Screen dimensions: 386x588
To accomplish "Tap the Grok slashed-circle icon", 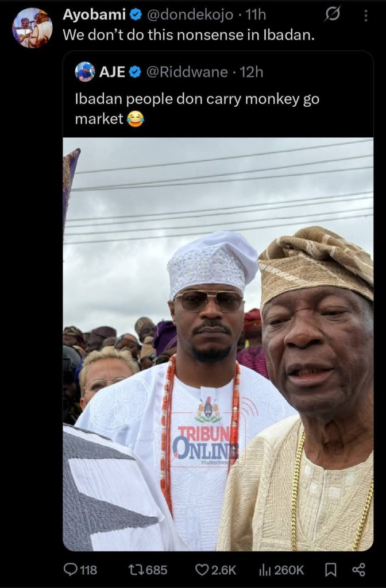I will pyautogui.click(x=332, y=14).
